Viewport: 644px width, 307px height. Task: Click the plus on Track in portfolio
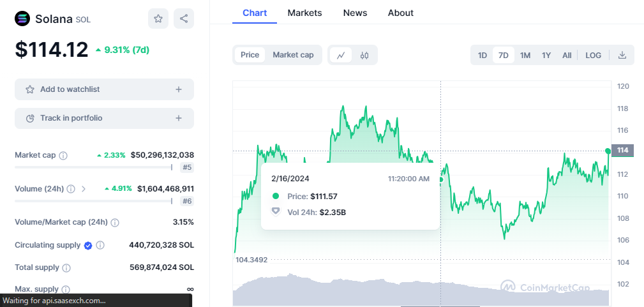pyautogui.click(x=178, y=118)
